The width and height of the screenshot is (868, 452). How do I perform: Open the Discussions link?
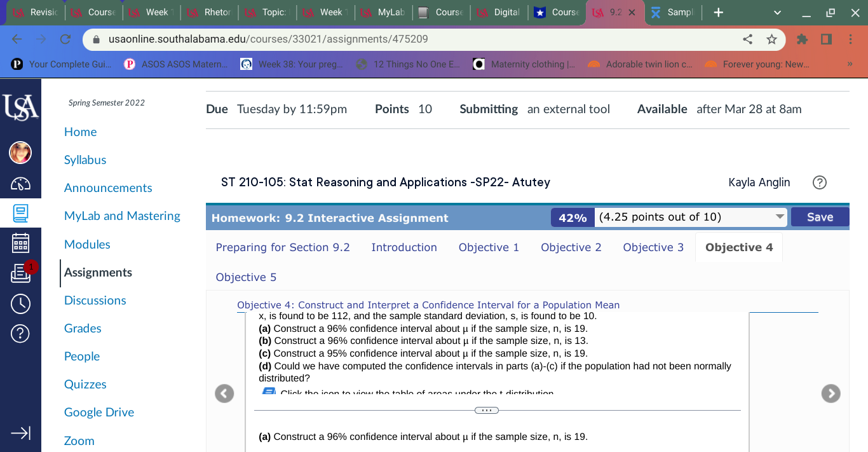point(95,300)
